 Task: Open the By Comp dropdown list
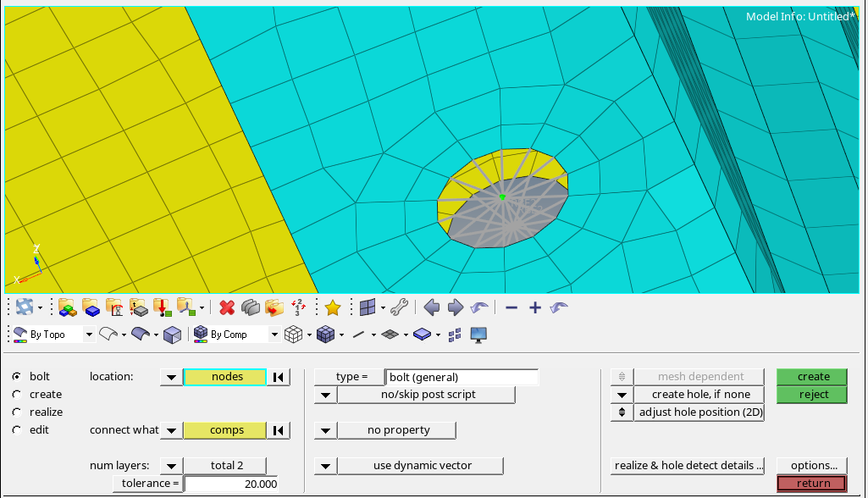[273, 334]
